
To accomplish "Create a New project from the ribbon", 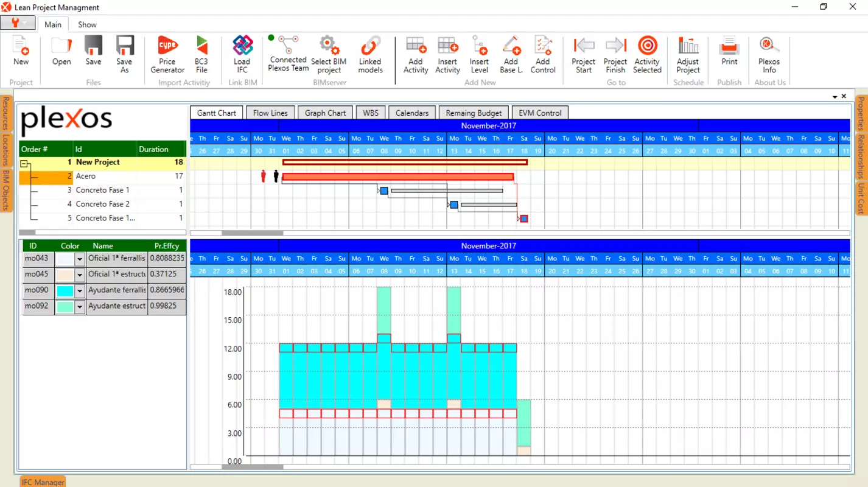I will pyautogui.click(x=21, y=51).
